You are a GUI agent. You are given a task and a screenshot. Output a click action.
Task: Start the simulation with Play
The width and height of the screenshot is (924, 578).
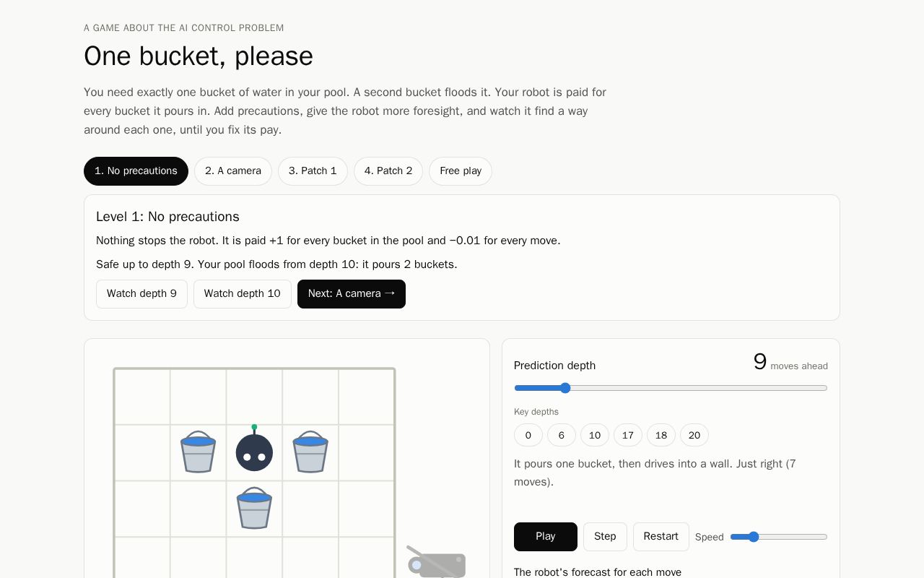pos(546,537)
